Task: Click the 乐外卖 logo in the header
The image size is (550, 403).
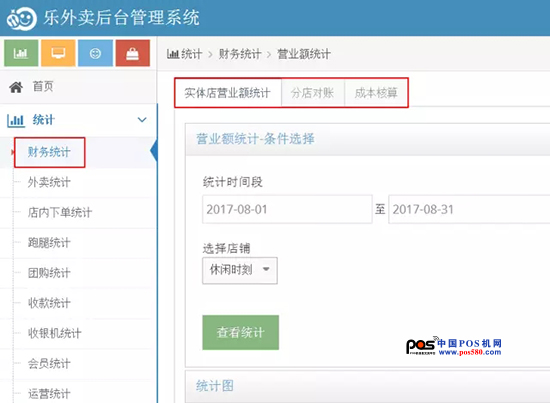Action: (x=21, y=18)
